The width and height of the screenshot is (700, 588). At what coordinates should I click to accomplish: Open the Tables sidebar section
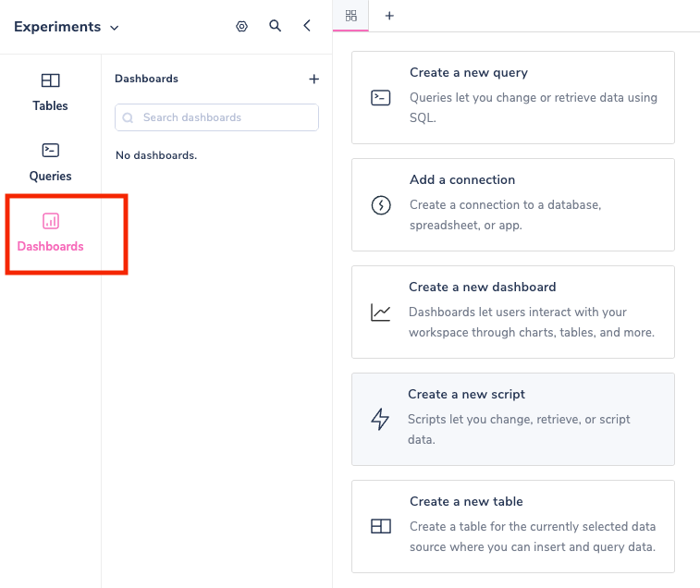point(51,92)
